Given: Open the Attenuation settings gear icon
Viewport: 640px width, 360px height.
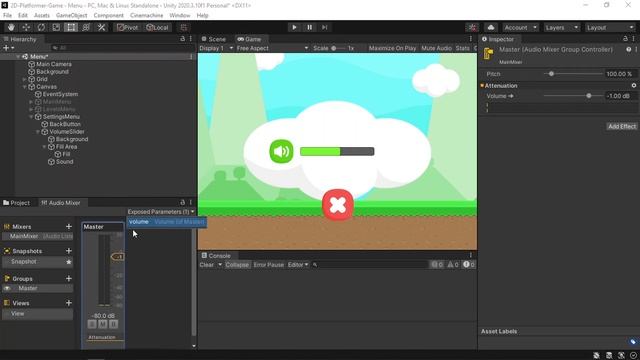Looking at the screenshot, I should [x=633, y=86].
